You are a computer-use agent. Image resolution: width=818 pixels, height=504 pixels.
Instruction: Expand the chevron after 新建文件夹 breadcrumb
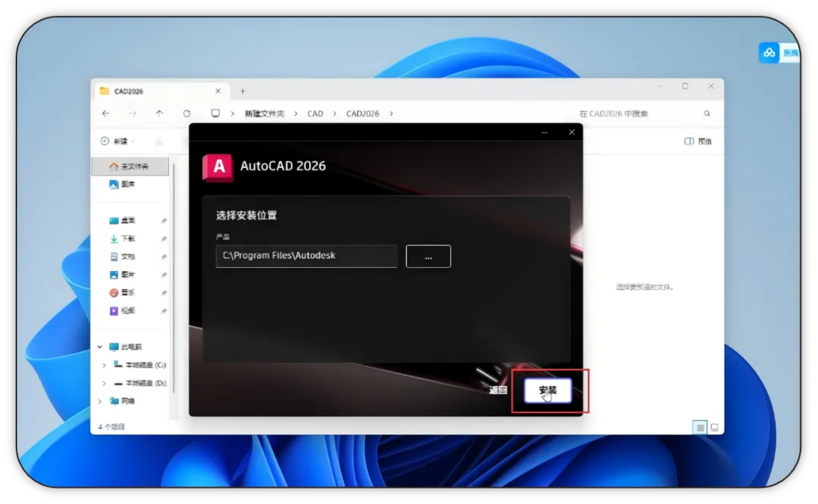(295, 114)
